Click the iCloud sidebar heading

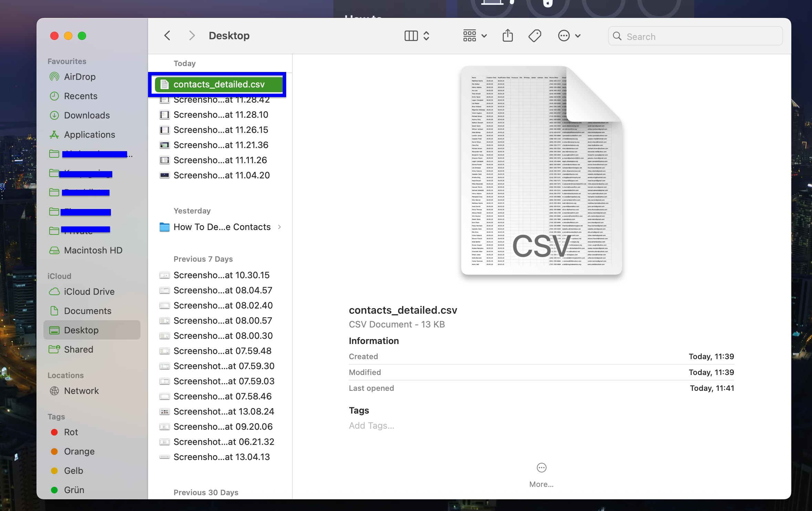(x=59, y=276)
